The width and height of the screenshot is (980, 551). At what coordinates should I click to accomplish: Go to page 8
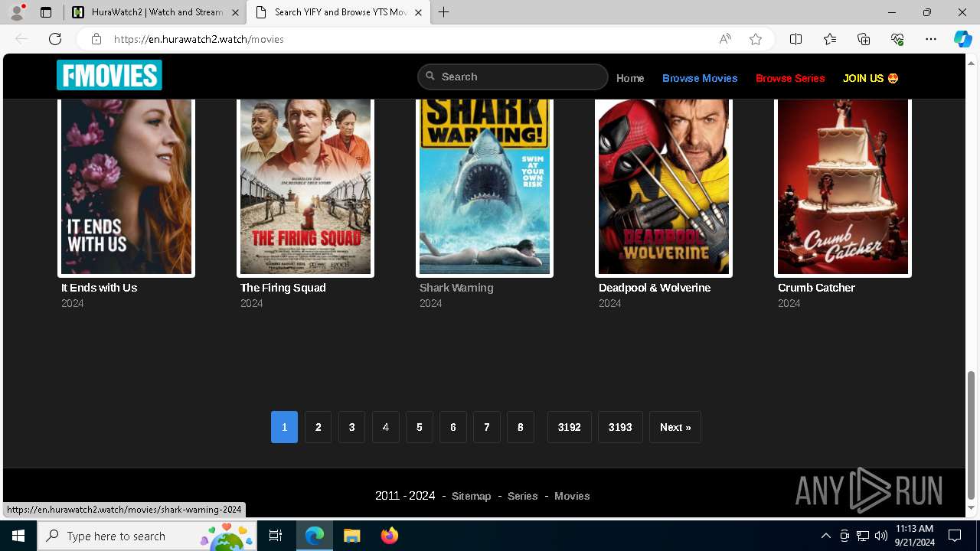point(520,427)
